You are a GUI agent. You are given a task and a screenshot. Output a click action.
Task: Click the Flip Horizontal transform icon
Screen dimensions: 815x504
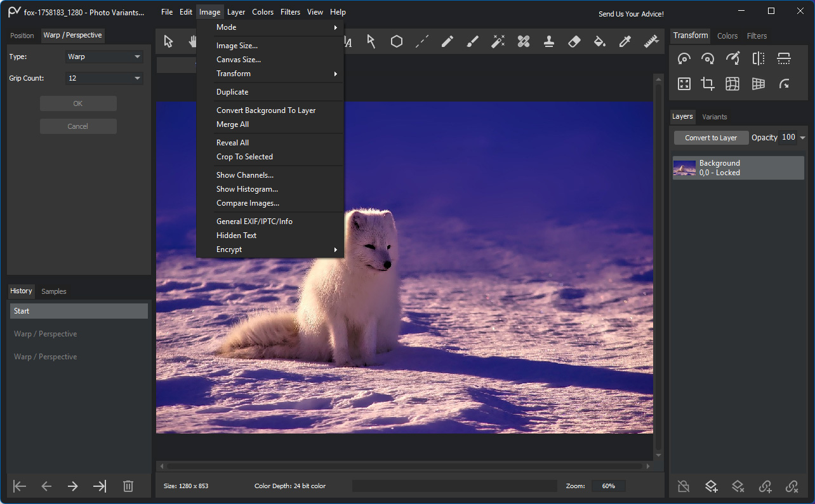(759, 58)
